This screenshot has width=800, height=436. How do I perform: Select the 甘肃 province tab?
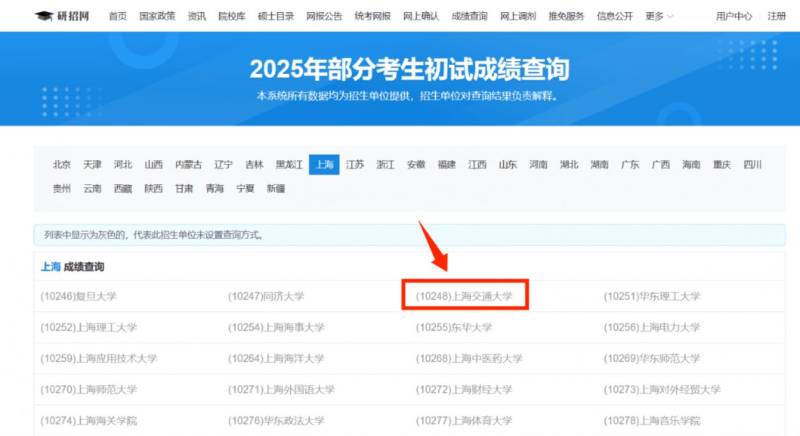184,189
